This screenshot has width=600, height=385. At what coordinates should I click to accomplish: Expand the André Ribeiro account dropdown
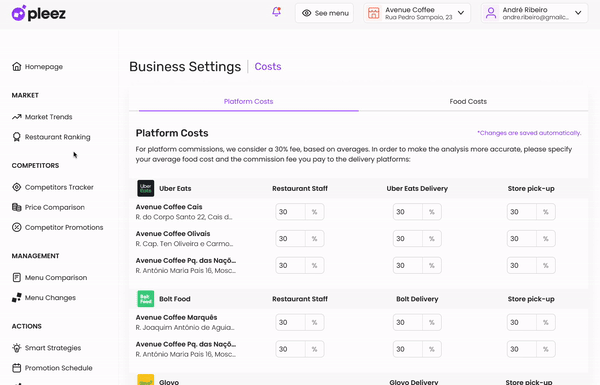[x=578, y=13]
